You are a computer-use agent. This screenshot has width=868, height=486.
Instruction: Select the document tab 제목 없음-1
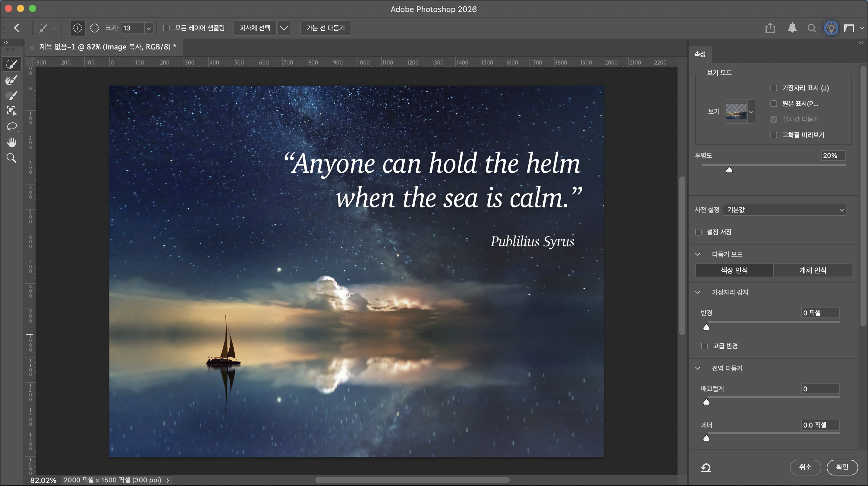[108, 47]
